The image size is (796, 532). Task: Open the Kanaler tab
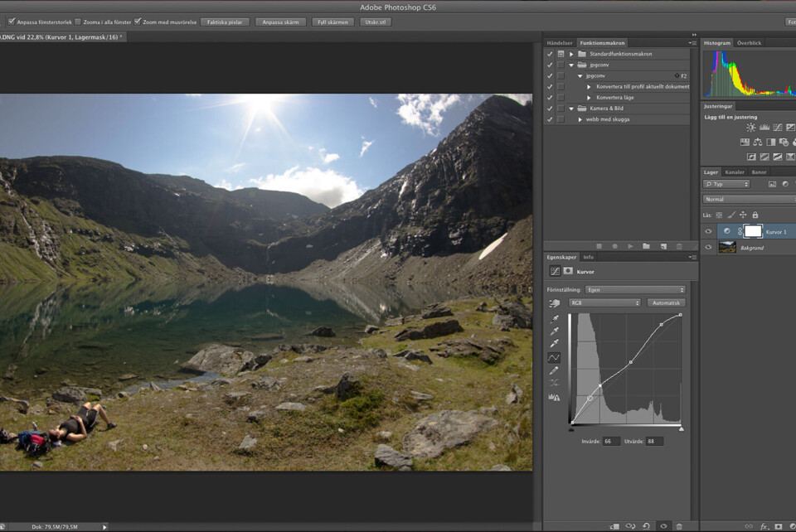735,172
